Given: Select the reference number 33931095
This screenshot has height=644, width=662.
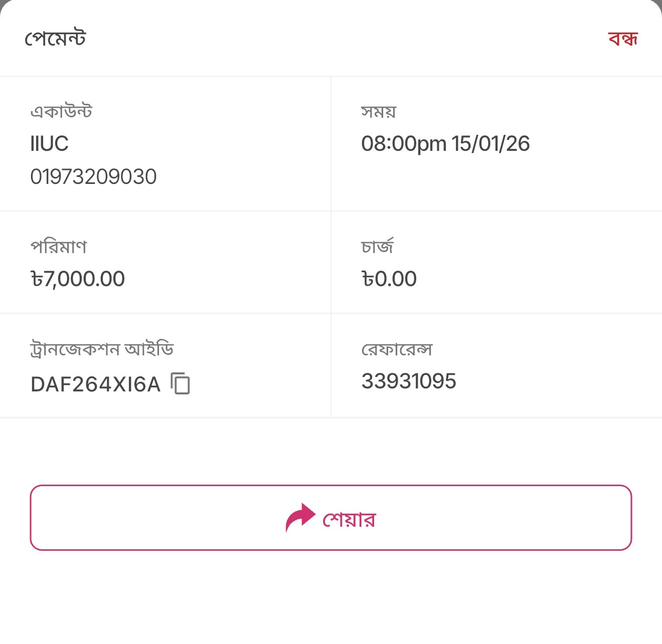Looking at the screenshot, I should 409,381.
